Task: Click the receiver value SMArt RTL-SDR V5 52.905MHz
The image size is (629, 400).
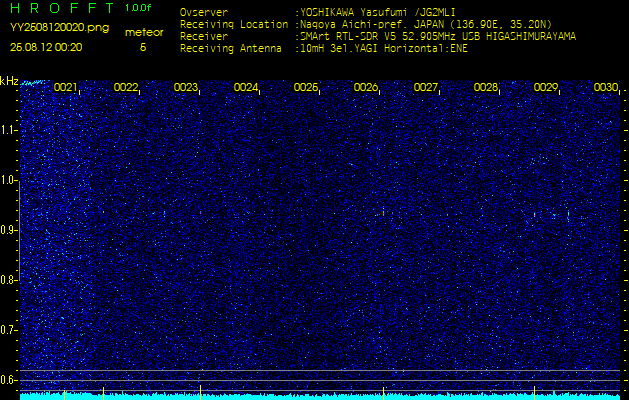Action: pyautogui.click(x=436, y=37)
